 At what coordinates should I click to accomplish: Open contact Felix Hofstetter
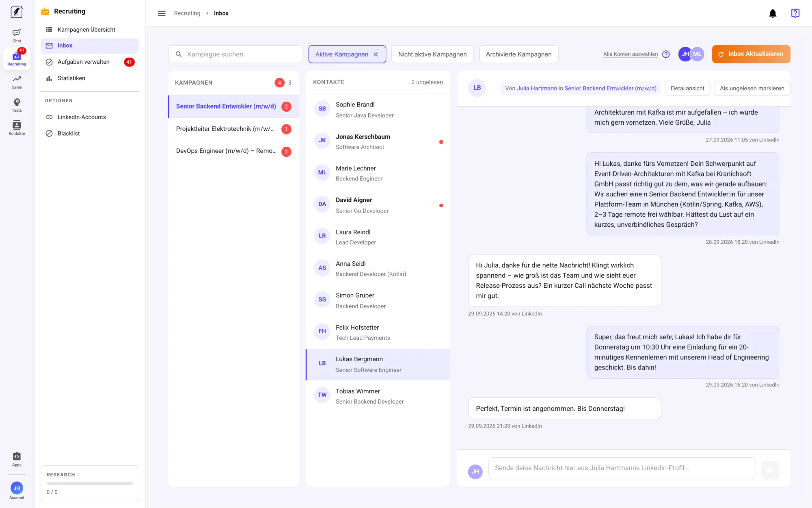[378, 332]
